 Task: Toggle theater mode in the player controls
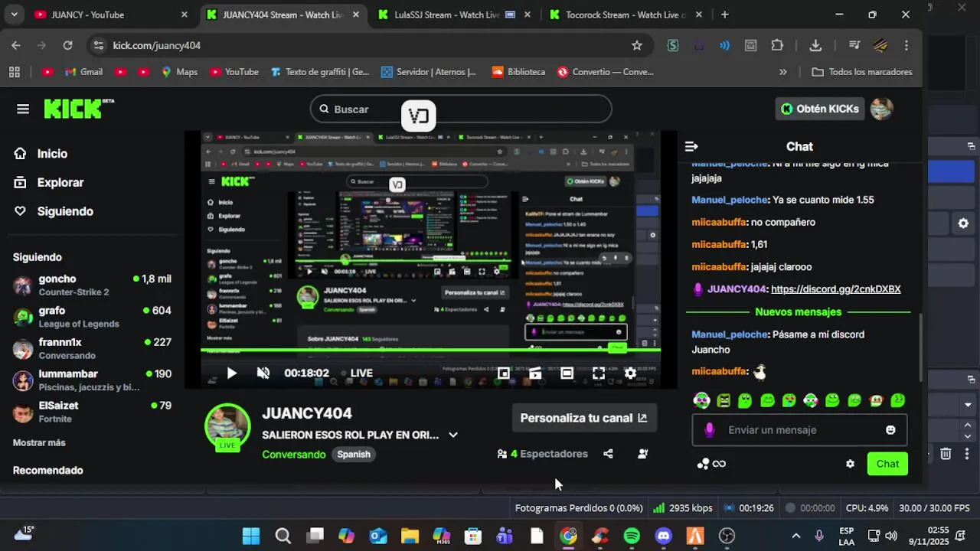pos(567,373)
